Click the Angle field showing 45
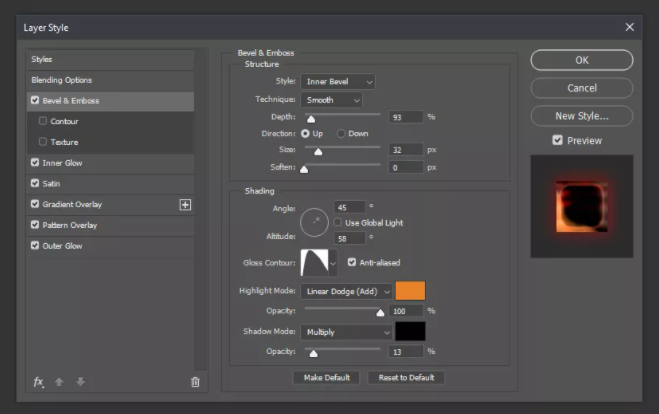The image size is (659, 414). pos(349,207)
